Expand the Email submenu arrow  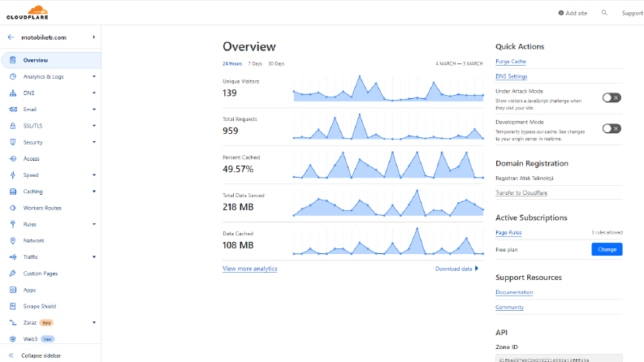tap(94, 110)
